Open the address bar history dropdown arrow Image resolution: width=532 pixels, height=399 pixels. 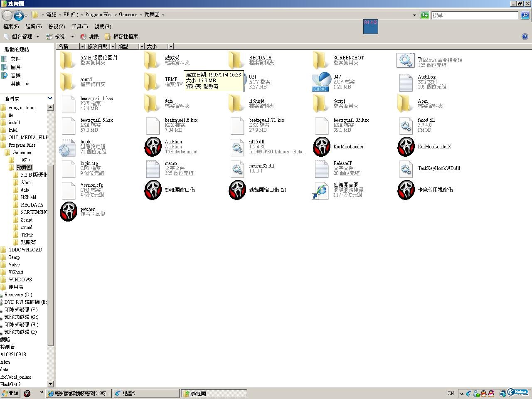click(414, 15)
